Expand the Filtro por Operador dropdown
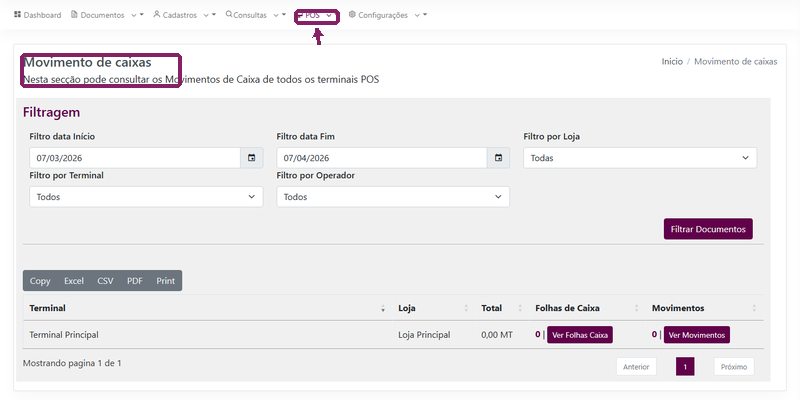Image resolution: width=800 pixels, height=400 pixels. pos(393,197)
